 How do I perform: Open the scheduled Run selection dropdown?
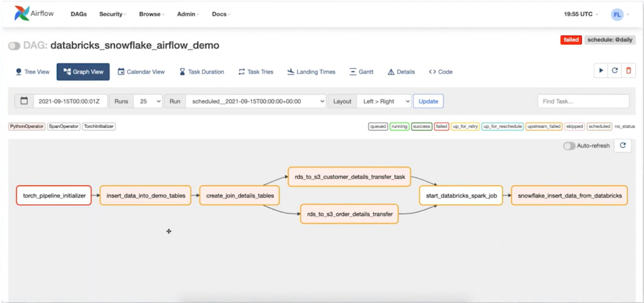(256, 101)
